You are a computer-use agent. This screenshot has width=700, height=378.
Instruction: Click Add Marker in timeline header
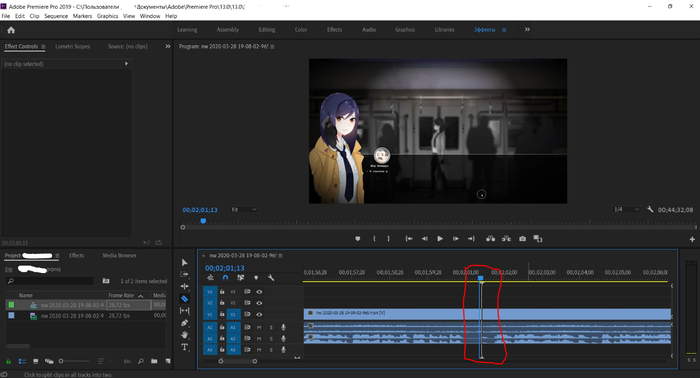point(256,278)
